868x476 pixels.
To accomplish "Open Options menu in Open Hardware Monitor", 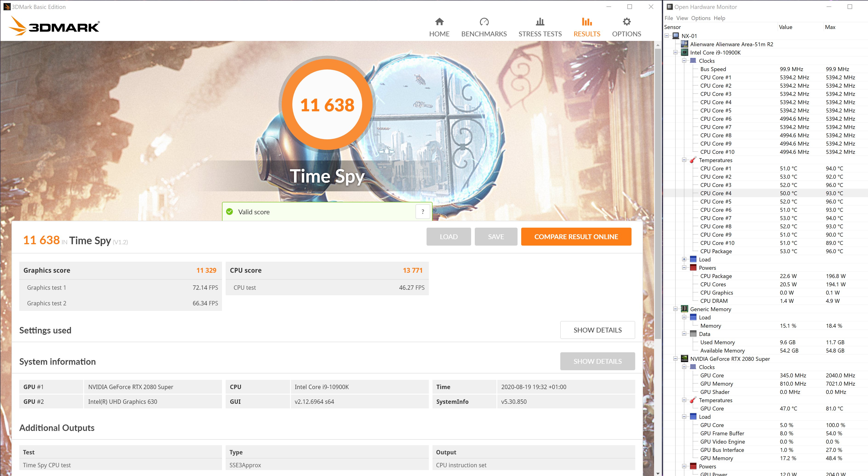I will pyautogui.click(x=700, y=18).
